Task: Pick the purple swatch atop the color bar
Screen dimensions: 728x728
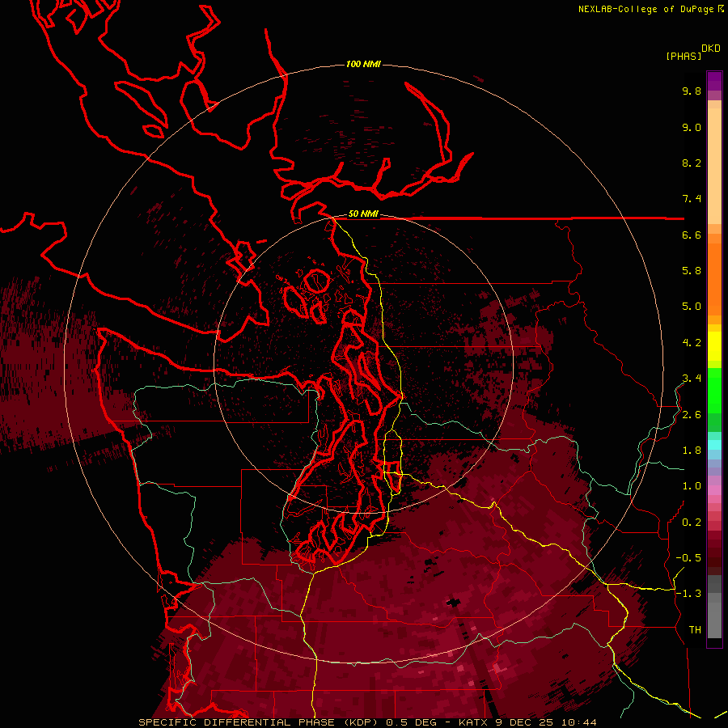Action: (714, 81)
